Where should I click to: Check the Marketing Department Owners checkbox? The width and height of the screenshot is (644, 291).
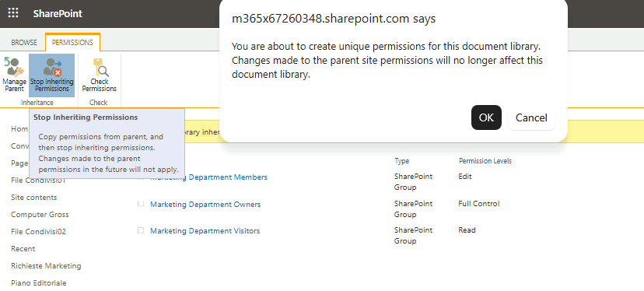click(x=141, y=203)
